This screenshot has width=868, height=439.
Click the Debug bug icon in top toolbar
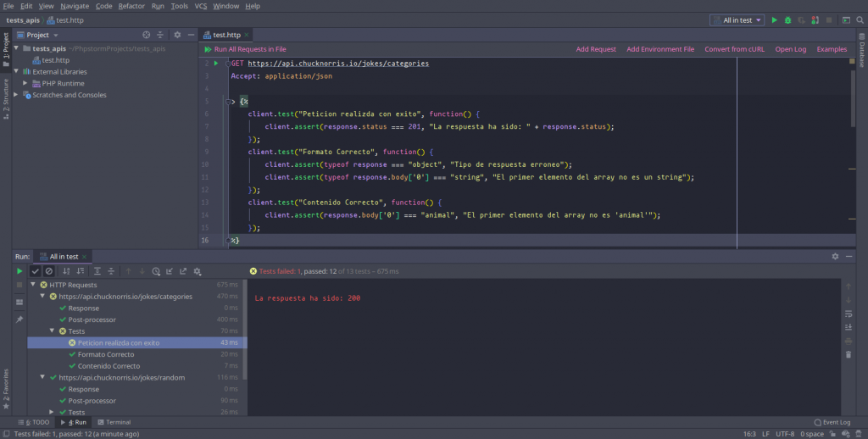click(x=788, y=19)
